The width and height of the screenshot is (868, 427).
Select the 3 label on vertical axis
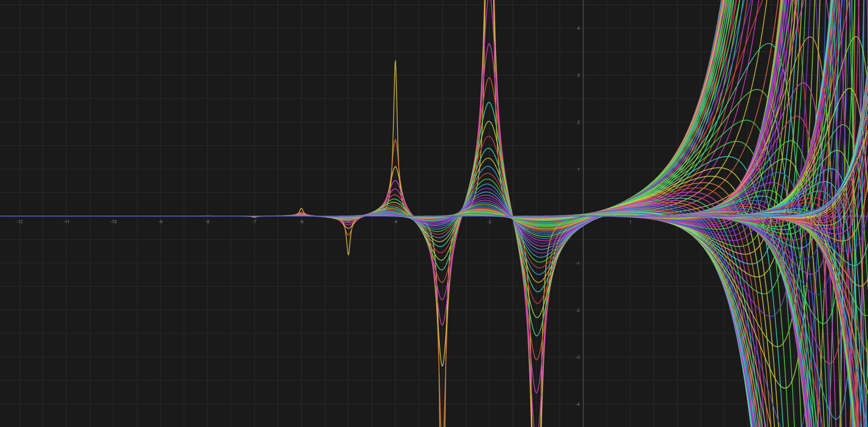[578, 75]
